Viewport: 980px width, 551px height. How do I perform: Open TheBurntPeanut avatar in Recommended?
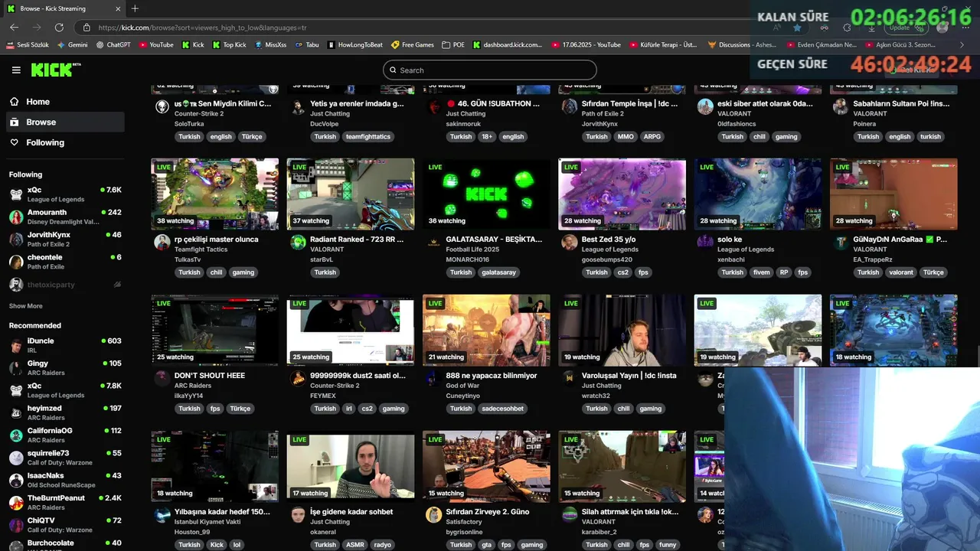coord(16,503)
